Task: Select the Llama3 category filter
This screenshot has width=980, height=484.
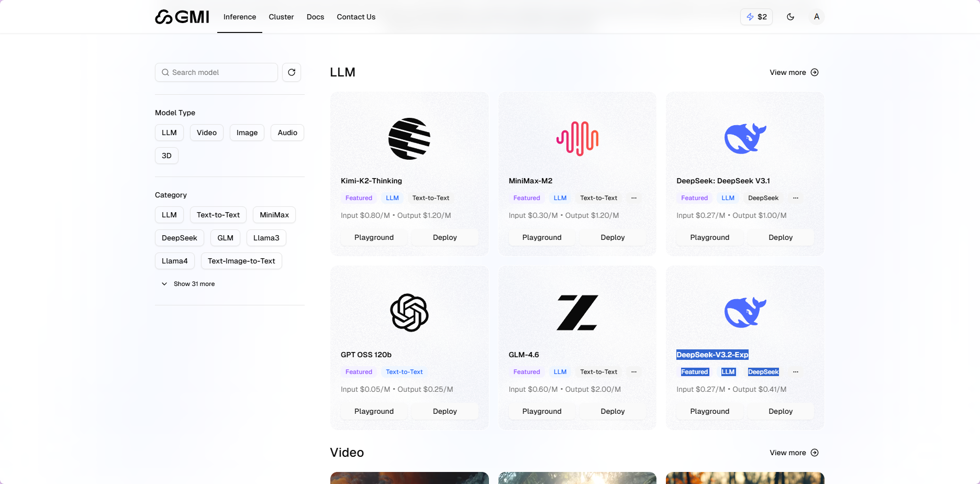Action: (x=266, y=238)
